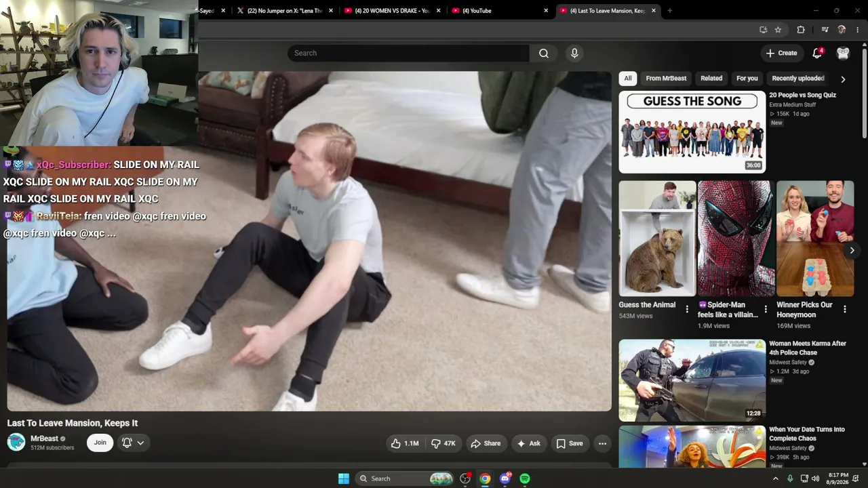Open Chrome from the taskbar

[485, 479]
